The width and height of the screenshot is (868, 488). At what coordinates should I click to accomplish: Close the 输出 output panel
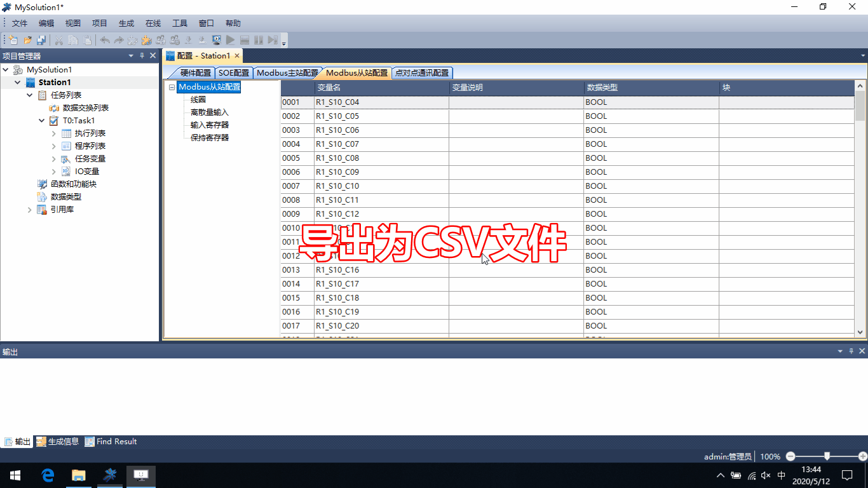(x=862, y=351)
